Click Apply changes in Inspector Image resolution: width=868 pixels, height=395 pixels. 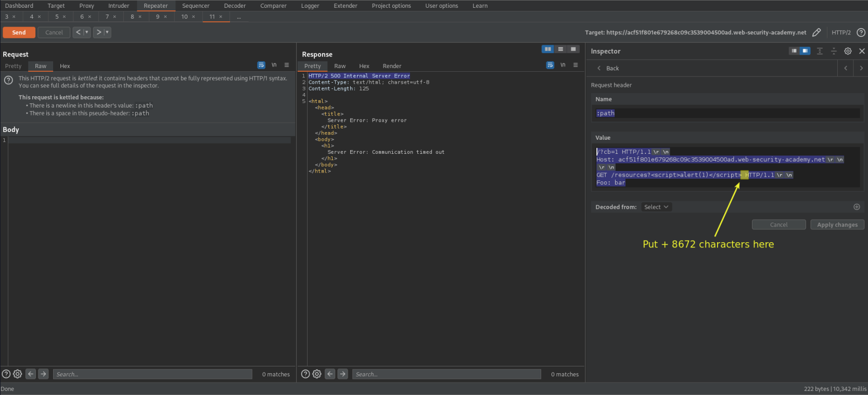(837, 225)
